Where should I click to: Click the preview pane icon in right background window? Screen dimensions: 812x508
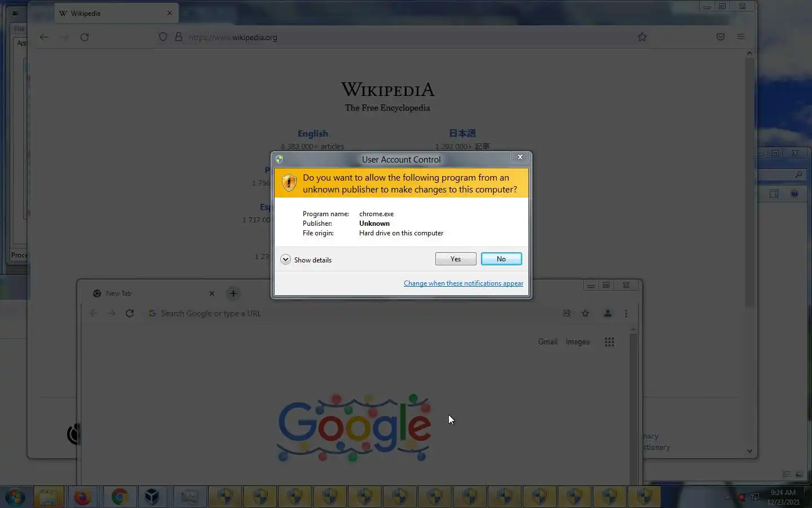coord(774,194)
